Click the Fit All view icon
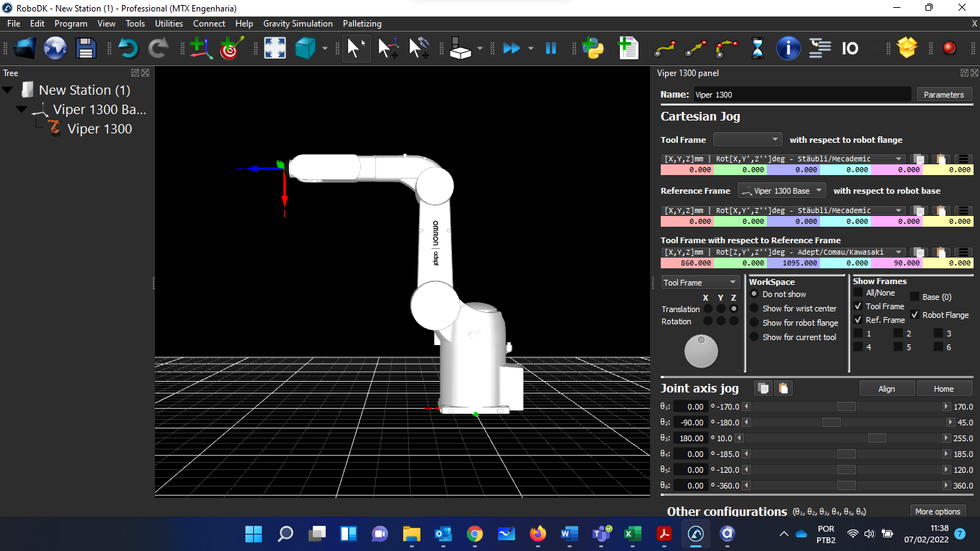Image resolution: width=980 pixels, height=551 pixels. [x=275, y=49]
